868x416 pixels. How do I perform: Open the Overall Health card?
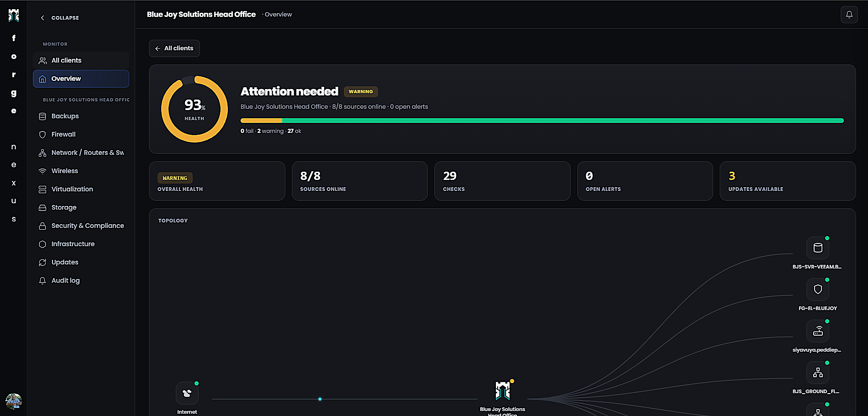point(217,181)
